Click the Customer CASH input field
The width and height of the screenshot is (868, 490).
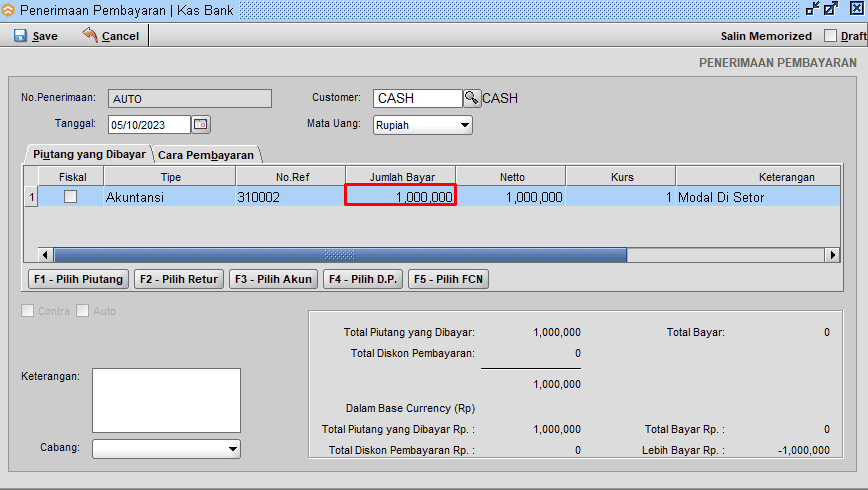coord(417,98)
